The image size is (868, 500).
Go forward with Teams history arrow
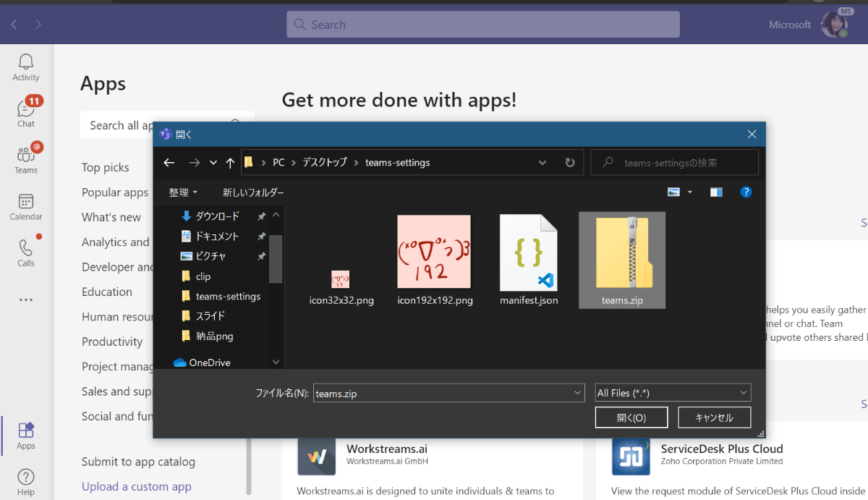38,25
